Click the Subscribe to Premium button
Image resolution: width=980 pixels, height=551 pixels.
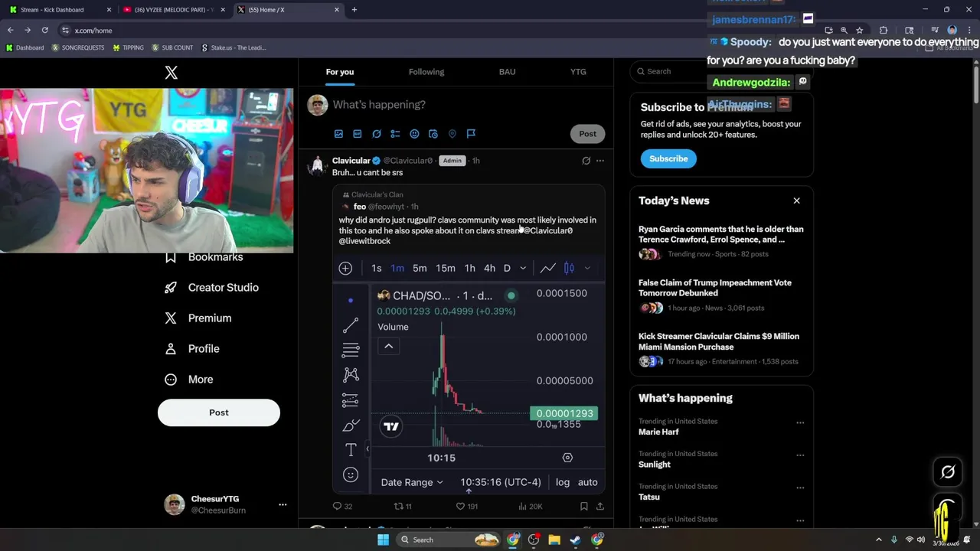pos(668,158)
